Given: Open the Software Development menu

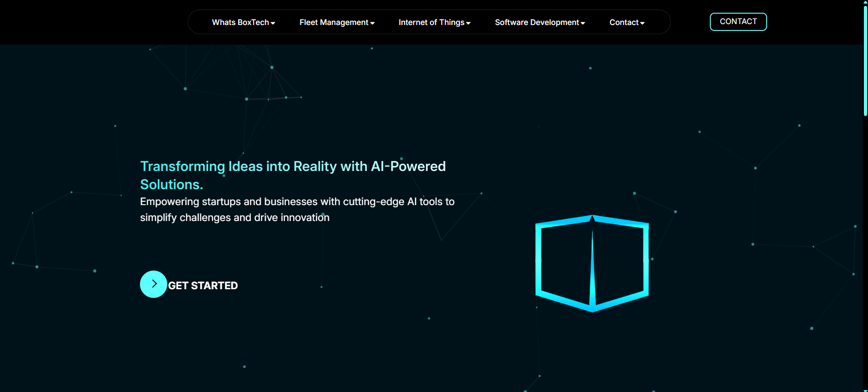Looking at the screenshot, I should 540,22.
